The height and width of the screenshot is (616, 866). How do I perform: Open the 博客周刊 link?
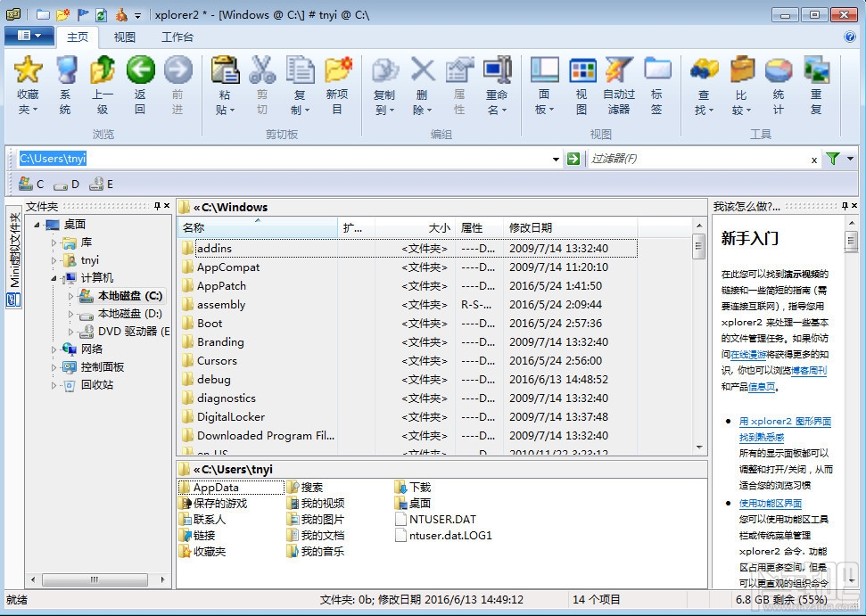[809, 370]
